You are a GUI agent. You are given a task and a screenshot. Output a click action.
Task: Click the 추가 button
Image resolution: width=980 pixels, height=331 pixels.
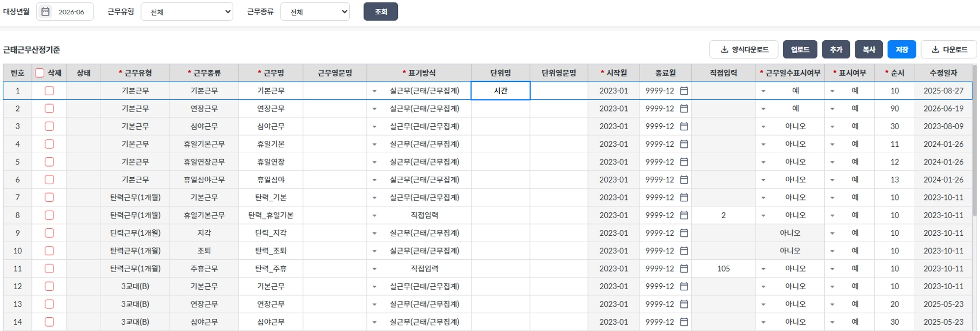coord(836,50)
